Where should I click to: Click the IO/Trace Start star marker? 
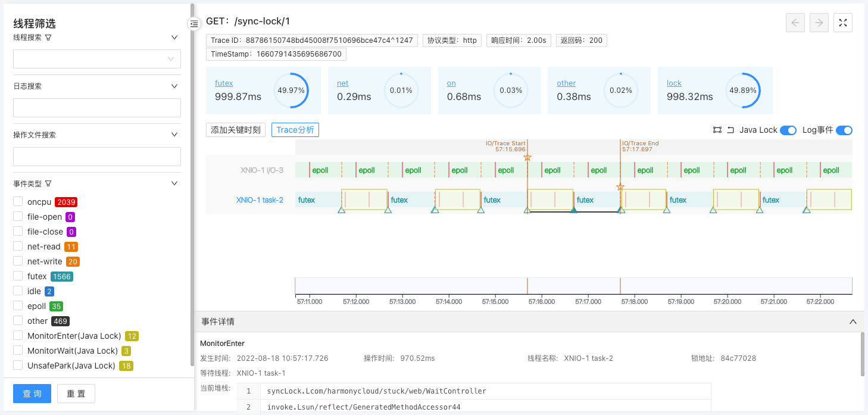(x=527, y=158)
